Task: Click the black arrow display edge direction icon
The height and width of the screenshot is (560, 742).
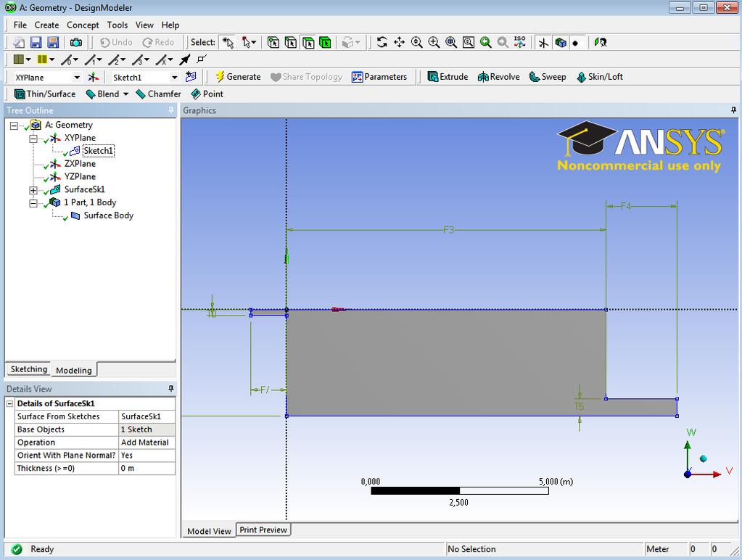Action: (184, 59)
